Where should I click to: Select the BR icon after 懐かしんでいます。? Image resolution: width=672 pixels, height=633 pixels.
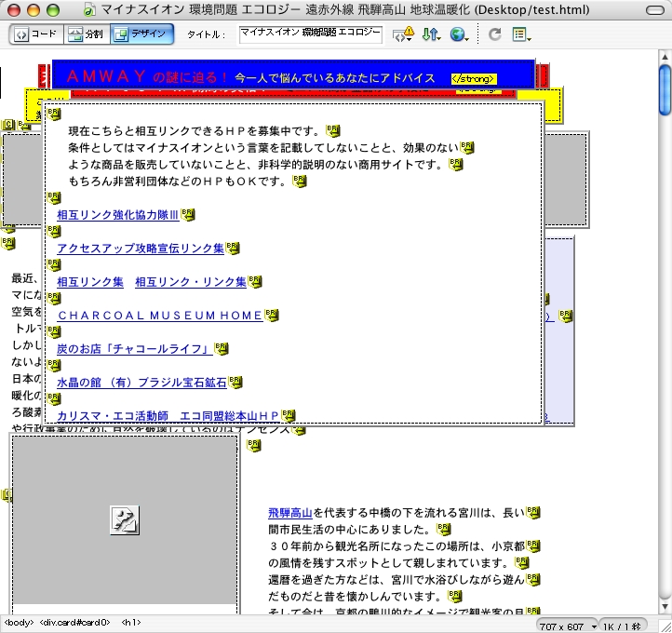pos(455,596)
